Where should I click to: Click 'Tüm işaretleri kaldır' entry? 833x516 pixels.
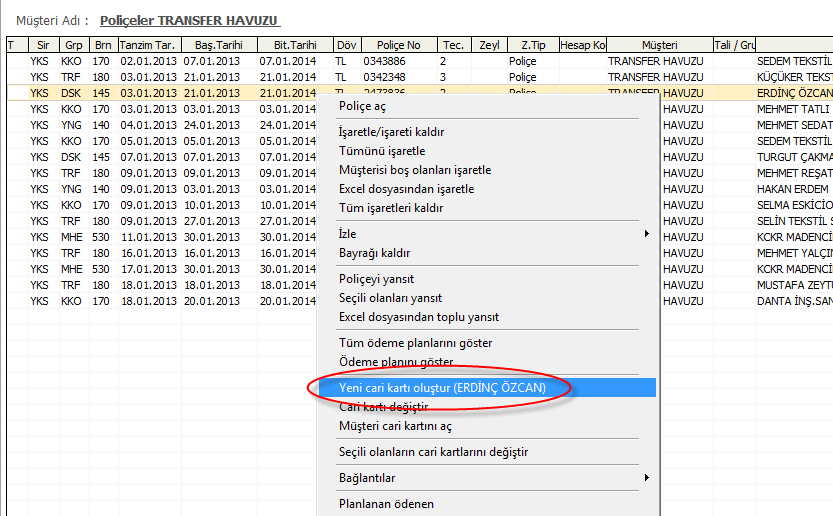tap(391, 208)
